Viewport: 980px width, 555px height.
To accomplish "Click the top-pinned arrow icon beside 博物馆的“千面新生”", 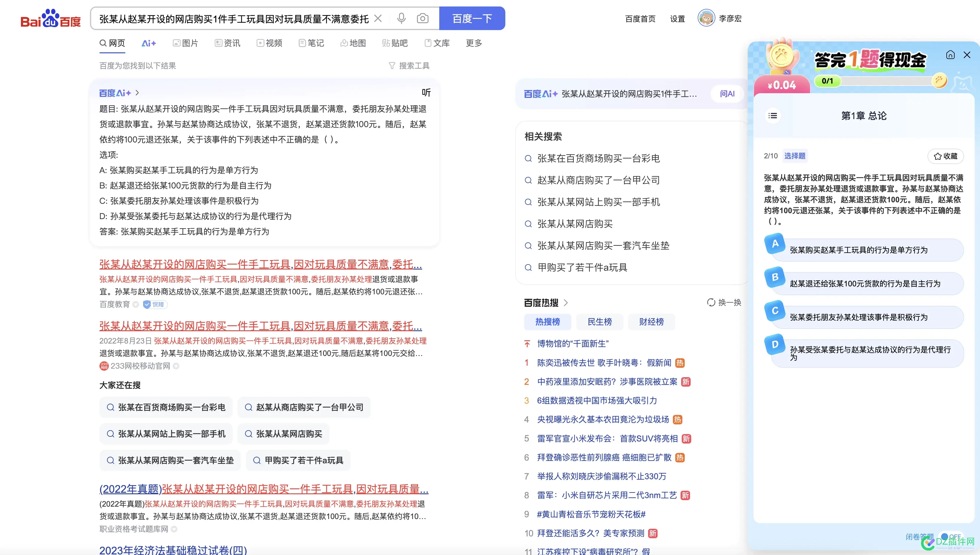I will click(x=527, y=344).
